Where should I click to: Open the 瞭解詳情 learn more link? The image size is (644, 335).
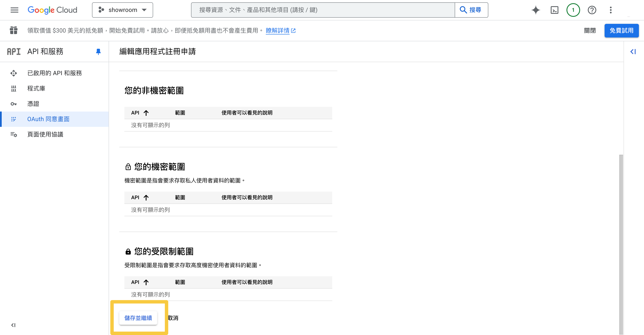tap(277, 30)
